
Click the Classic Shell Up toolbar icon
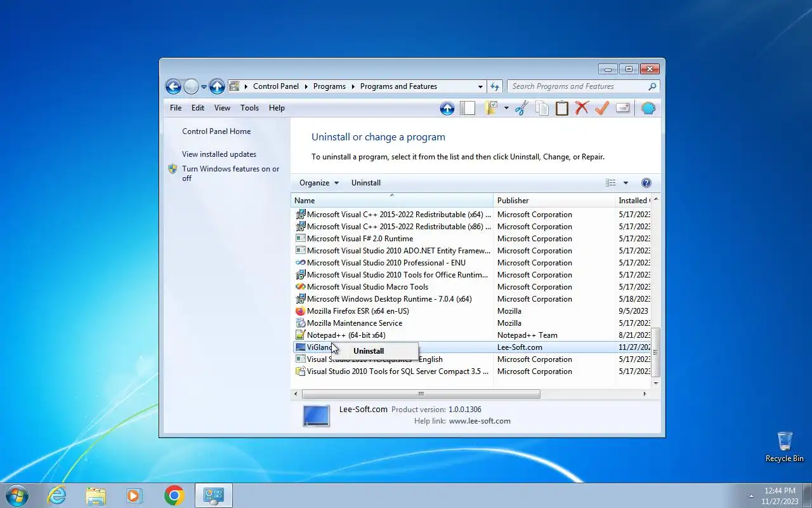(447, 109)
